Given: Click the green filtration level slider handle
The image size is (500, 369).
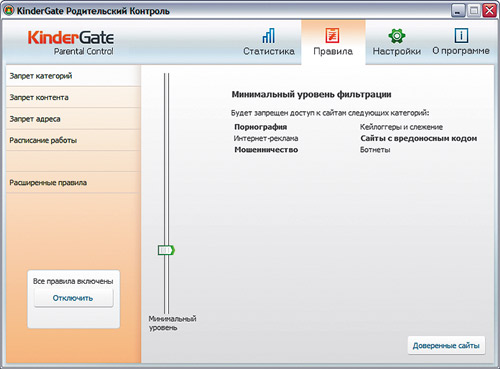Looking at the screenshot, I should (x=166, y=250).
